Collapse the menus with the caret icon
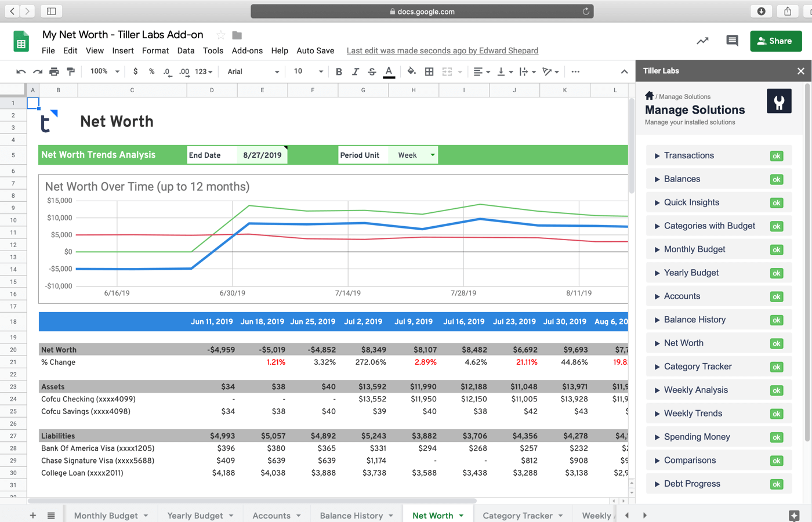Image resolution: width=812 pixels, height=522 pixels. [624, 72]
